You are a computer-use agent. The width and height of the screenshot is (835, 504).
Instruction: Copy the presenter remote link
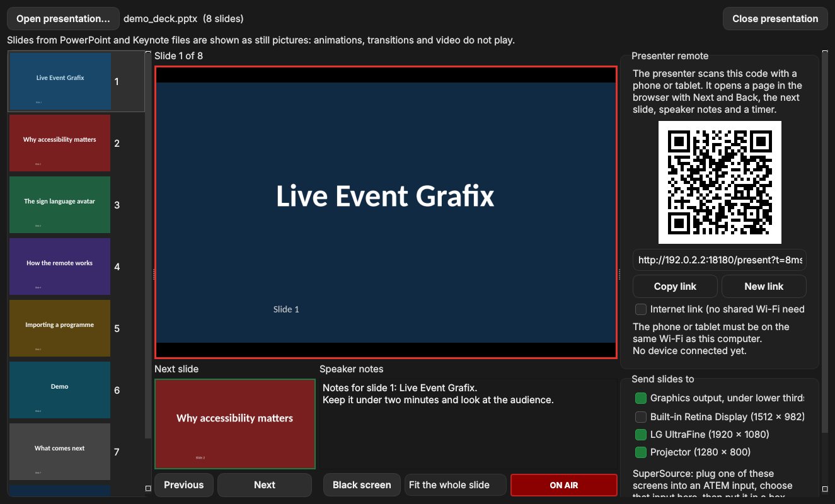675,286
